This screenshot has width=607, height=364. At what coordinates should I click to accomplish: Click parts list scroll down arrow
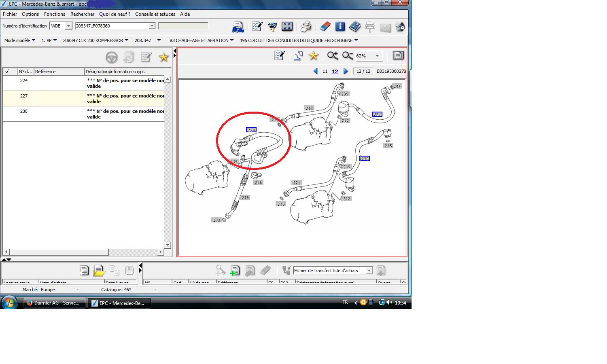click(168, 245)
